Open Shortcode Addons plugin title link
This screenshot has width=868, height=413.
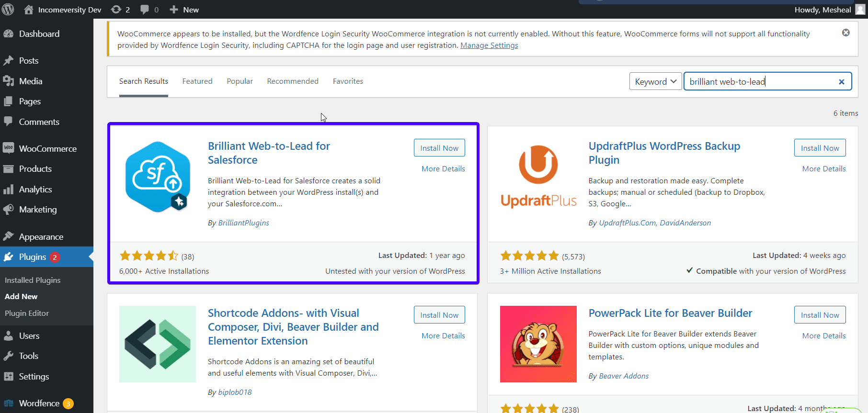pos(293,327)
